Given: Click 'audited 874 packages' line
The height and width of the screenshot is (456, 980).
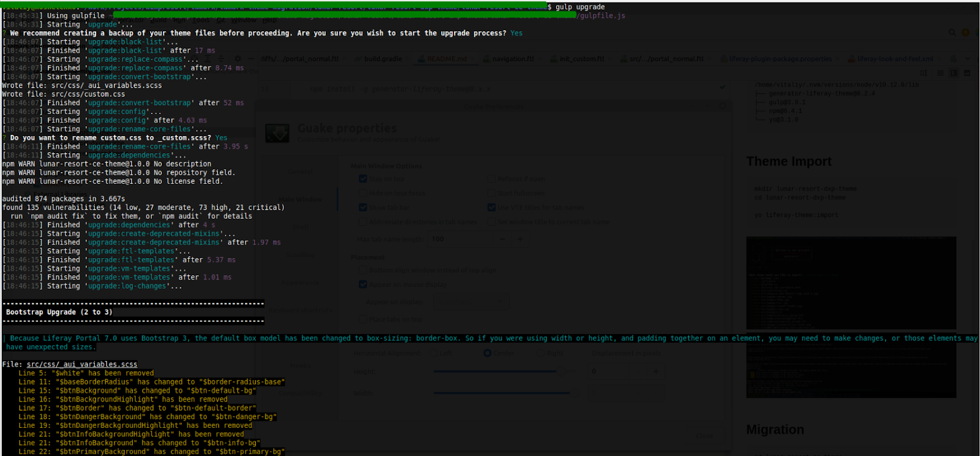Looking at the screenshot, I should click(63, 199).
